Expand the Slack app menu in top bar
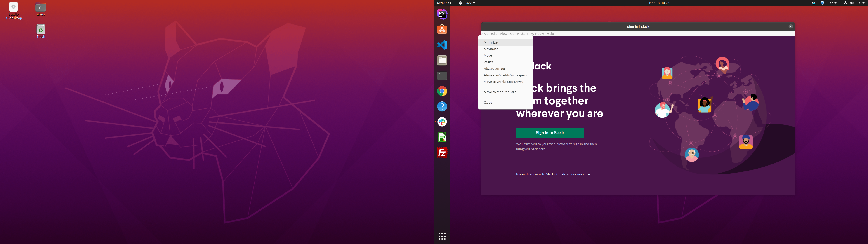The width and height of the screenshot is (868, 244). tap(467, 3)
